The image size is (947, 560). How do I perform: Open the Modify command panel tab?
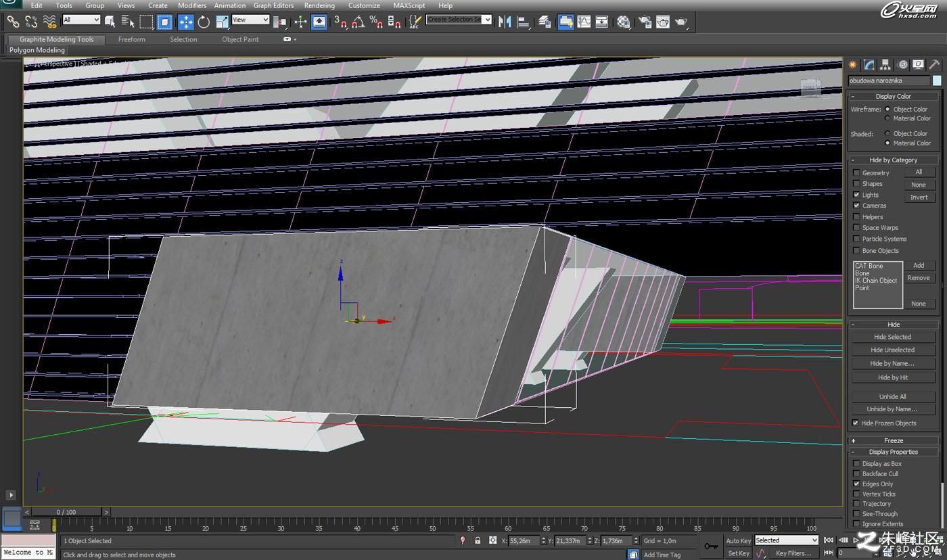click(x=869, y=65)
